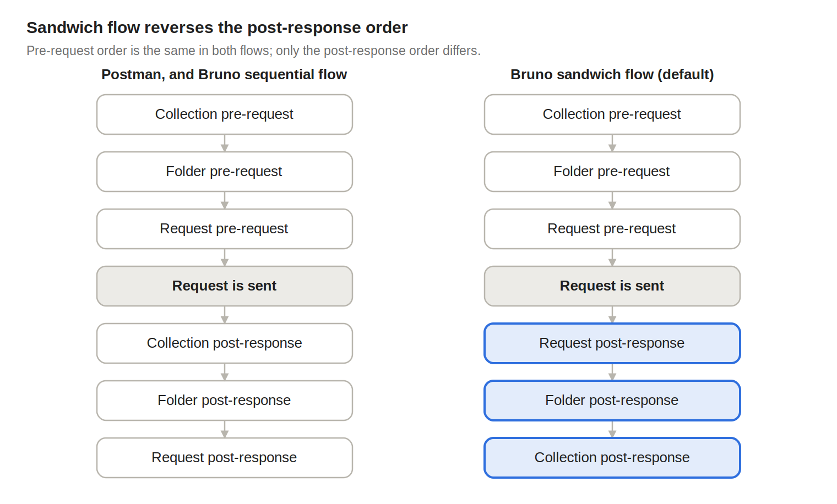Select the right Folder pre-request box
This screenshot has width=837, height=504.
(612, 172)
